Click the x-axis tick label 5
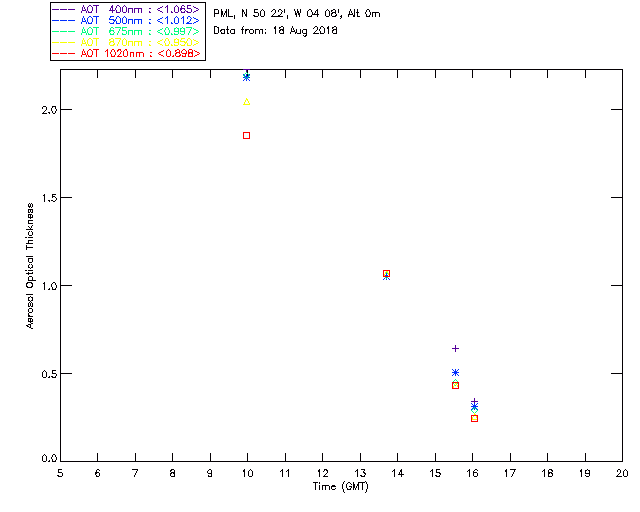The width and height of the screenshot is (640, 512). 60,473
